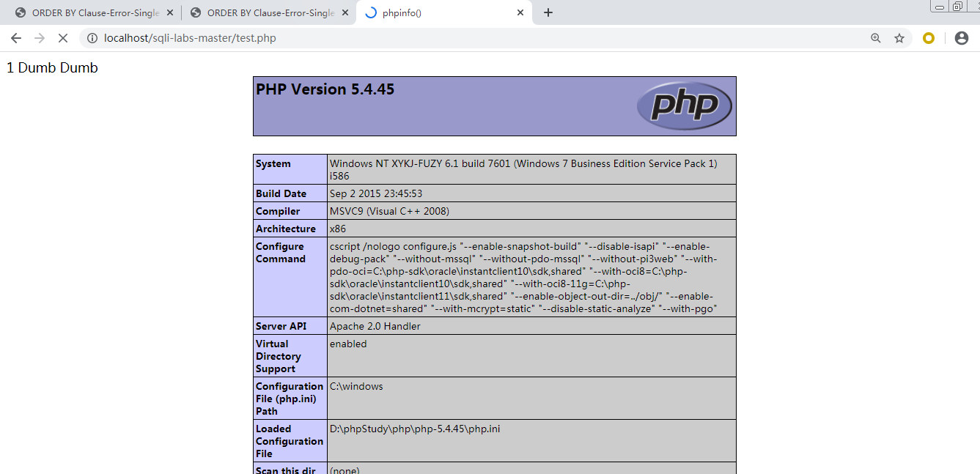Restore down the Chrome window
This screenshot has width=980, height=474.
[958, 6]
